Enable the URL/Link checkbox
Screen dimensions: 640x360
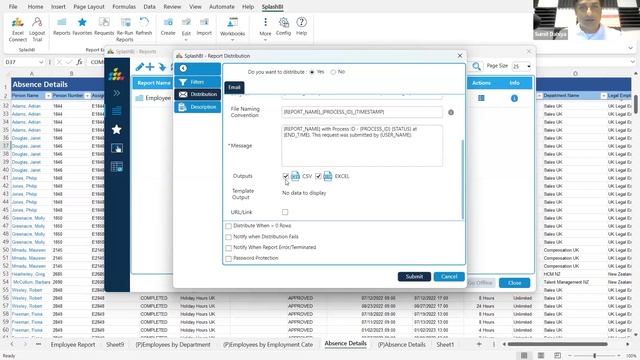click(x=285, y=212)
